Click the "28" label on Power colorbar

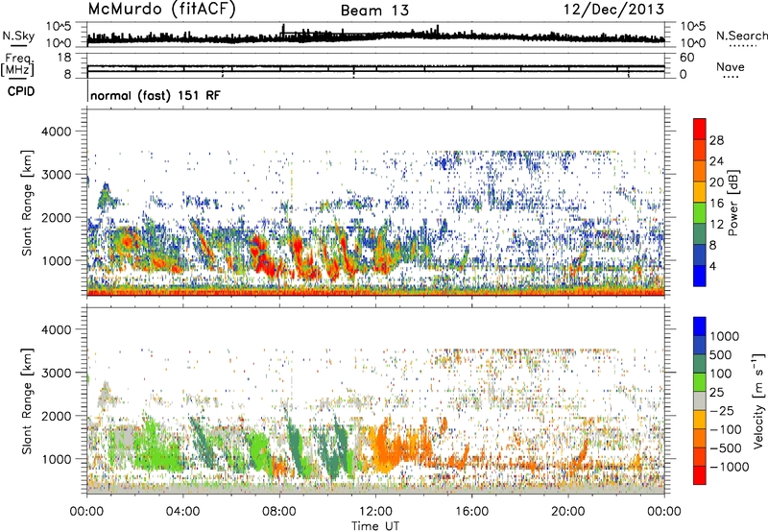coord(716,140)
